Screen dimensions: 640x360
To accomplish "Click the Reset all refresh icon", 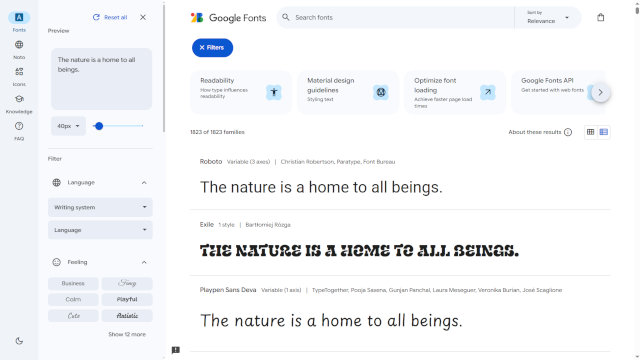I will click(96, 17).
